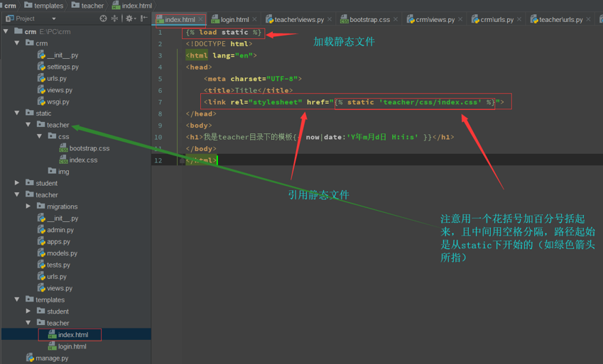Collapse the static folder in project tree
This screenshot has width=603, height=364.
point(18,113)
